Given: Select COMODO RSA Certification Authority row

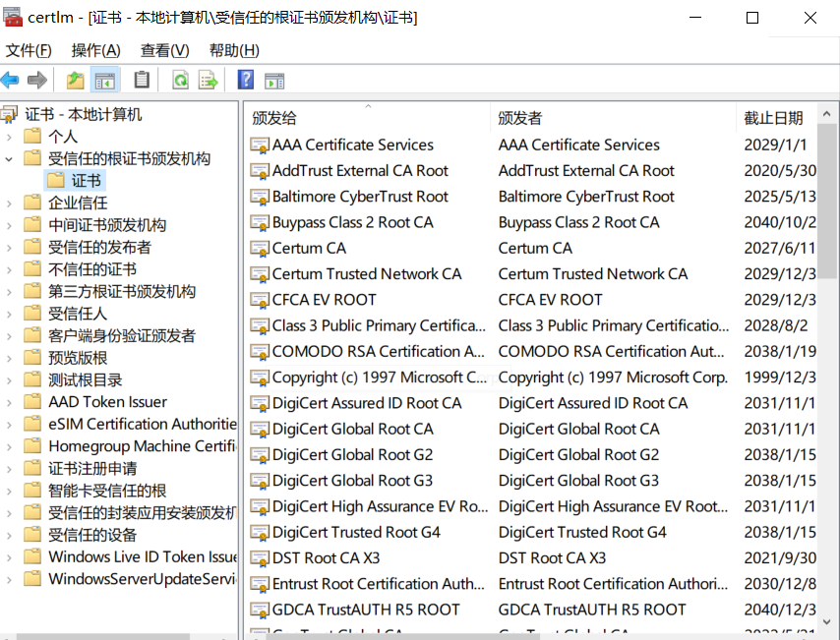Looking at the screenshot, I should click(x=532, y=351).
